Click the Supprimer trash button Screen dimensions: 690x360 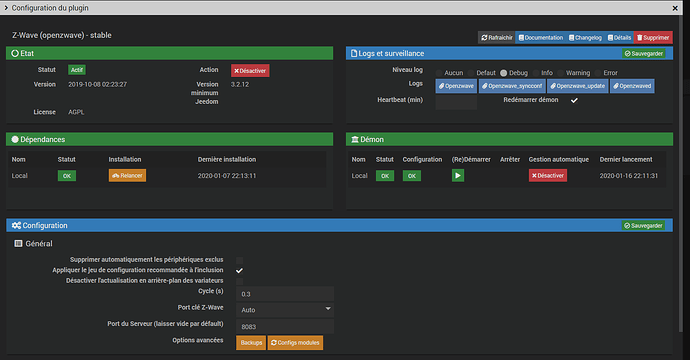click(653, 37)
